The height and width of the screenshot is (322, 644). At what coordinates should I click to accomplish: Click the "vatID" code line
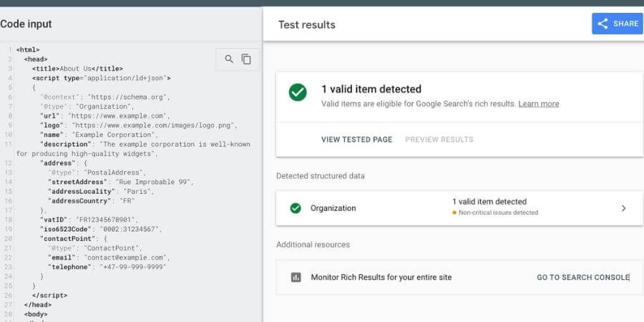89,220
